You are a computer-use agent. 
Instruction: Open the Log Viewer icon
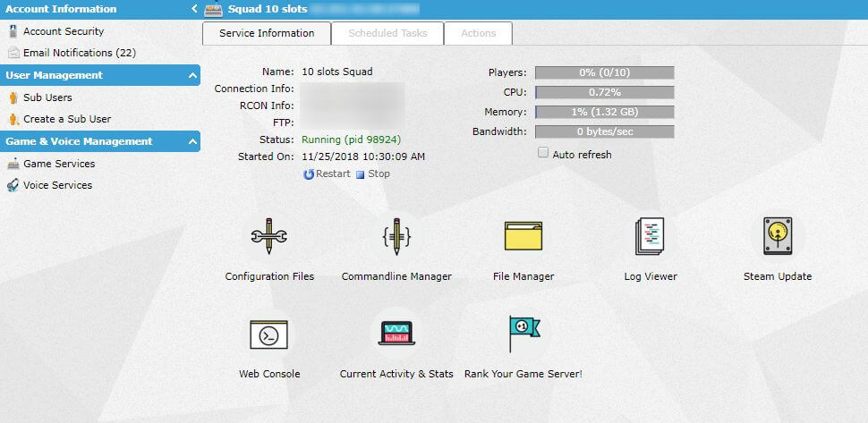[651, 237]
